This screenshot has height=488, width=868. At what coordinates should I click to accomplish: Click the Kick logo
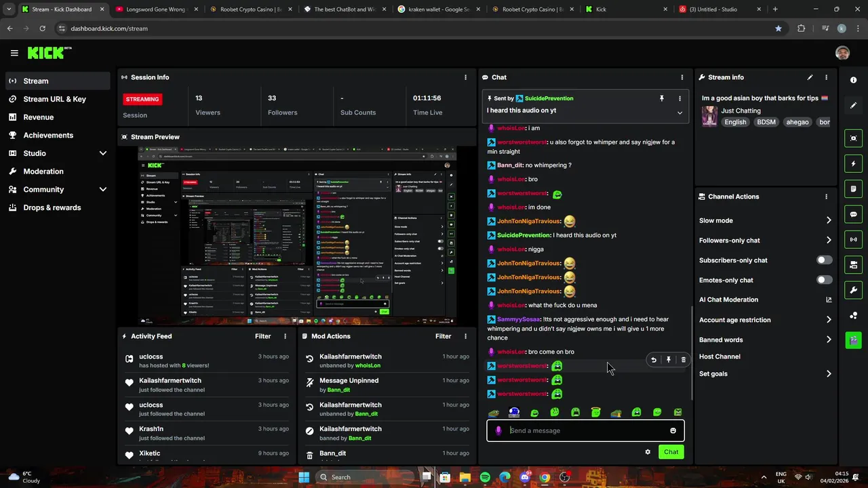pyautogui.click(x=49, y=53)
